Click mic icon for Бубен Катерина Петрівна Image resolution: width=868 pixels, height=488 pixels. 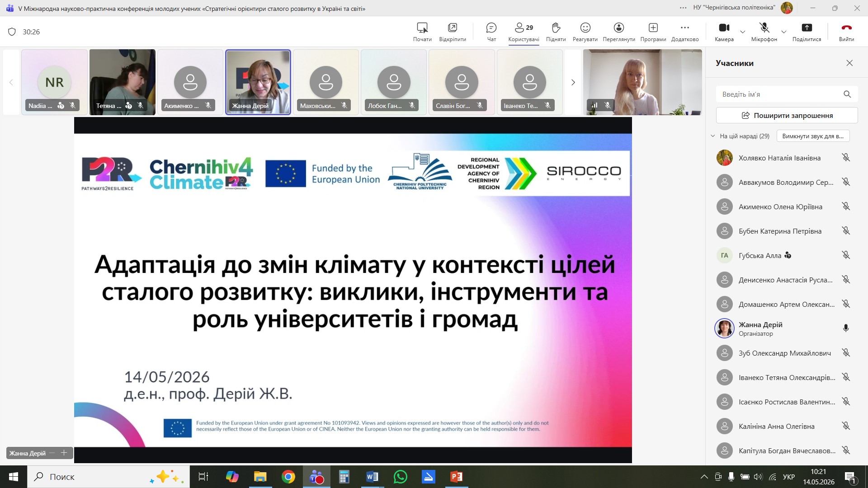click(x=846, y=231)
